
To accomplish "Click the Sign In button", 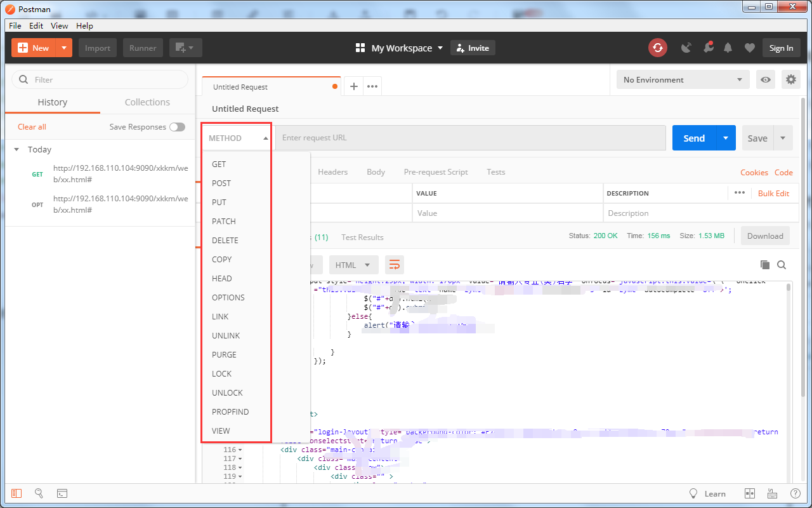I will (781, 48).
